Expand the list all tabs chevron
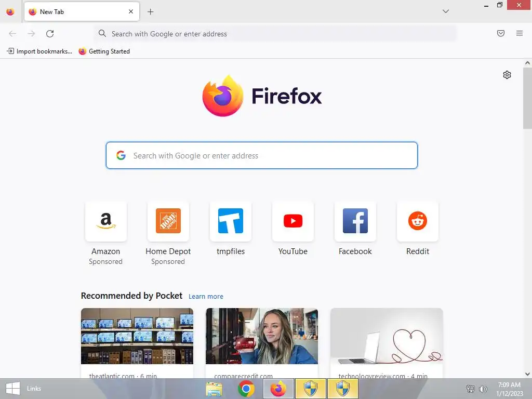532x399 pixels. click(x=446, y=11)
